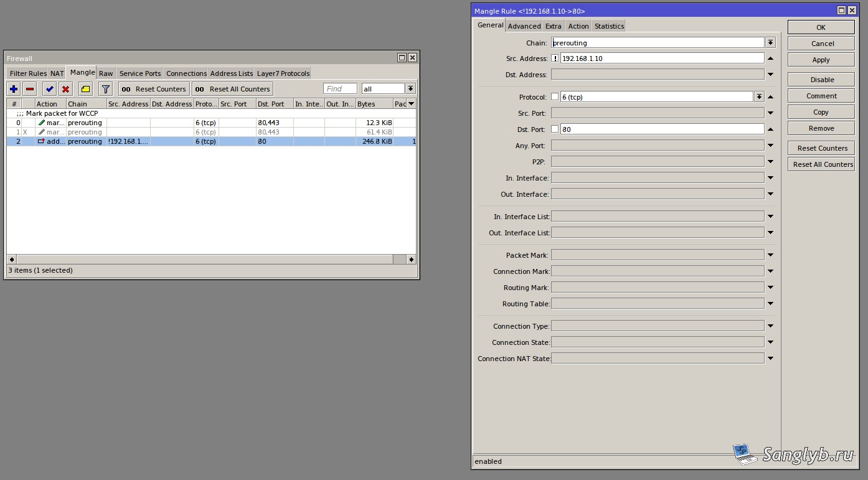
Task: Open comment with the yellow note icon
Action: (85, 89)
